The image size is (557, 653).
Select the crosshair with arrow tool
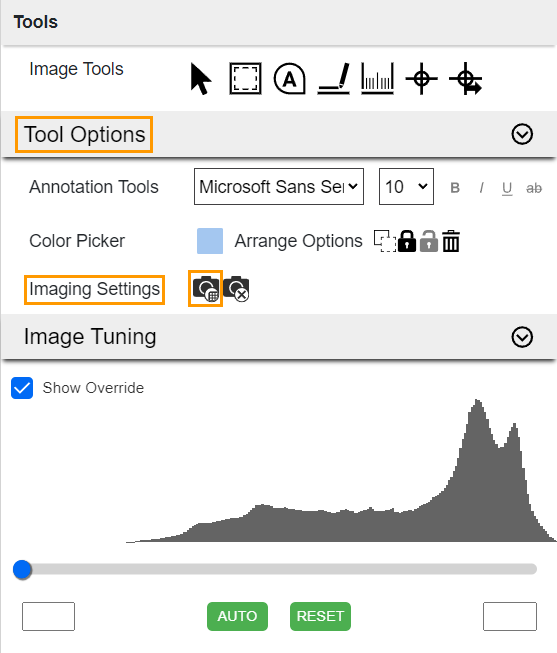pos(466,79)
